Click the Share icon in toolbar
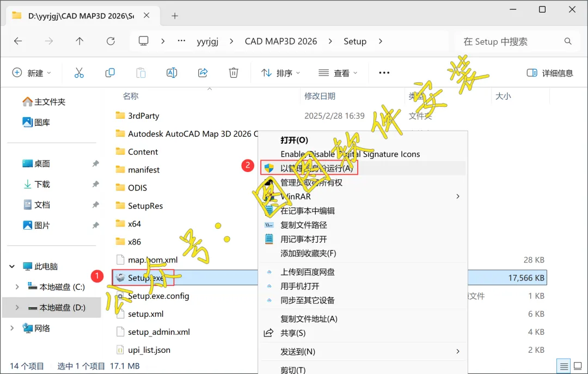Viewport: 588px width, 374px height. 203,73
